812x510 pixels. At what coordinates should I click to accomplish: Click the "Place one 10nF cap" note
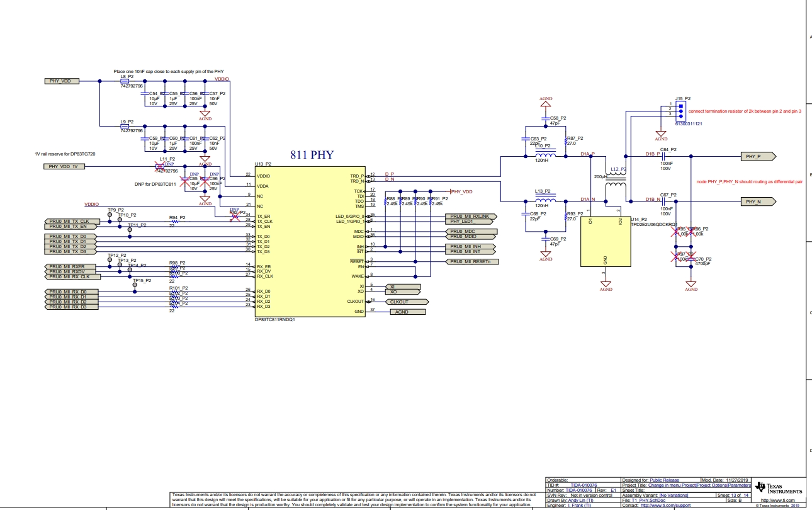[x=168, y=72]
